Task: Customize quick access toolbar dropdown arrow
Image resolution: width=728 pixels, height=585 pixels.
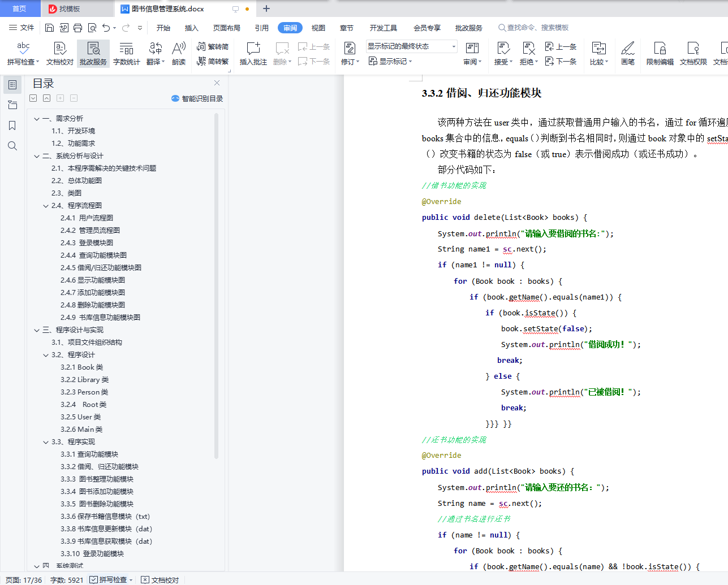Action: coord(140,28)
